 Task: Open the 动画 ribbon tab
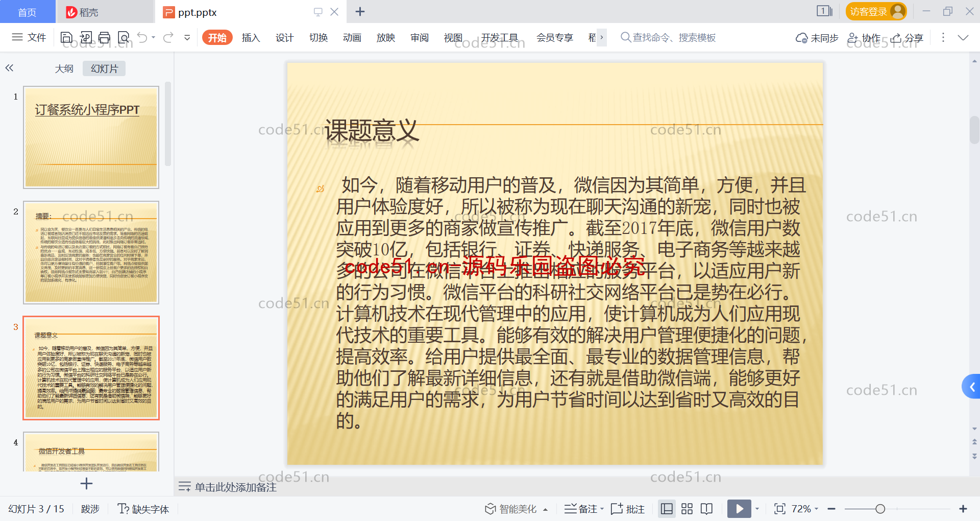pyautogui.click(x=352, y=37)
